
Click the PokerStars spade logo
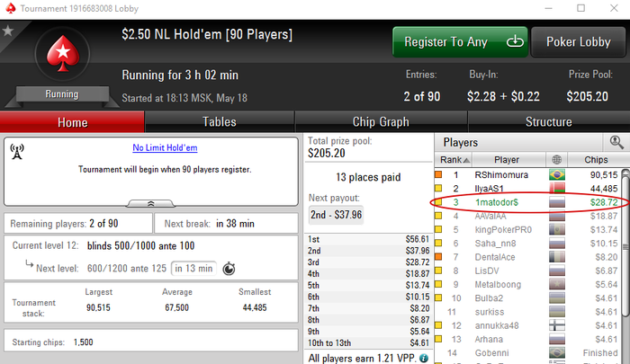click(x=62, y=54)
